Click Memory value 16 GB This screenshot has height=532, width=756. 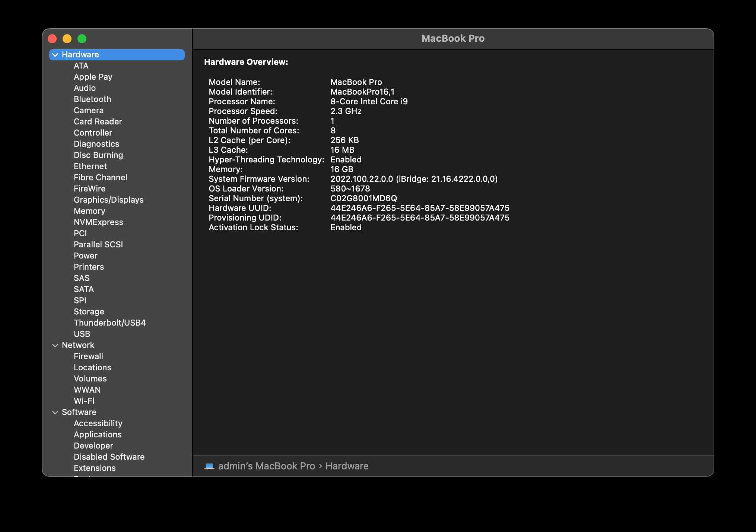point(342,170)
